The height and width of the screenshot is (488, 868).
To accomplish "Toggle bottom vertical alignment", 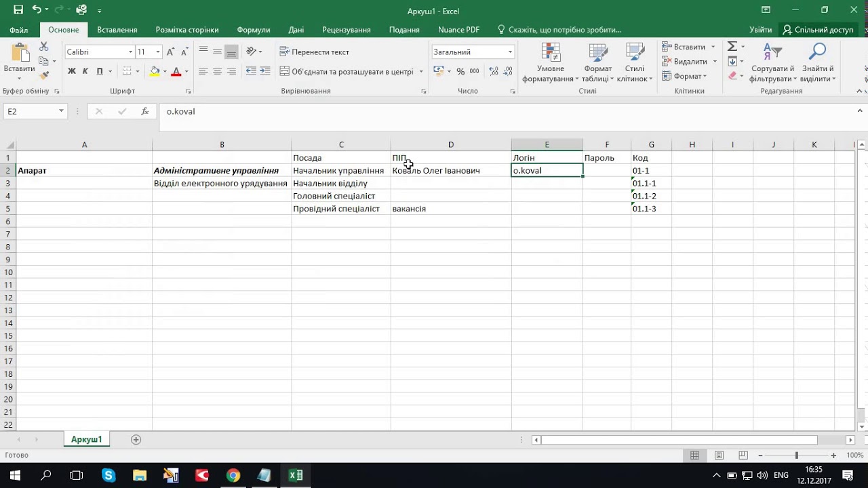I will pyautogui.click(x=231, y=52).
